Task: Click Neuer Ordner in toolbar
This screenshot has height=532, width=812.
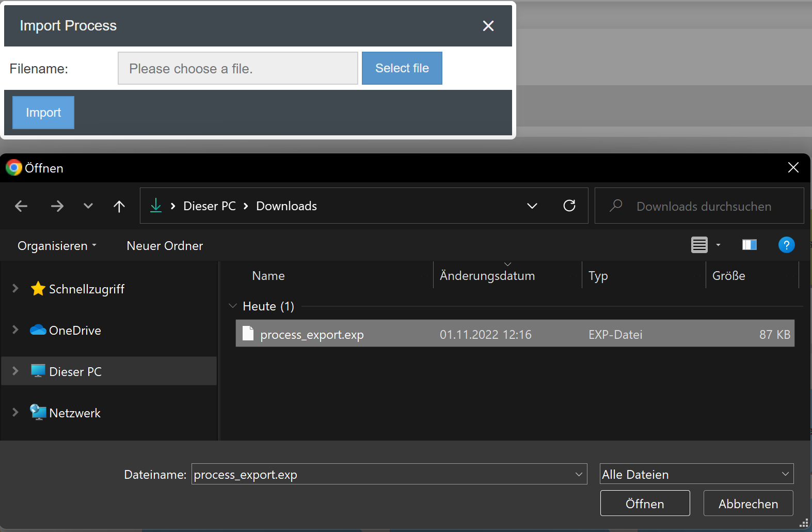Action: (x=165, y=246)
